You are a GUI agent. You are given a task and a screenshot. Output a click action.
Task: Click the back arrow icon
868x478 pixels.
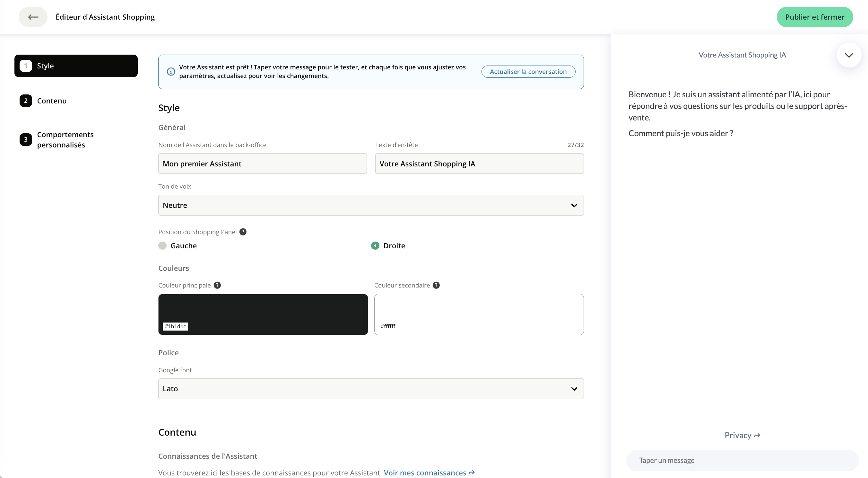click(33, 17)
